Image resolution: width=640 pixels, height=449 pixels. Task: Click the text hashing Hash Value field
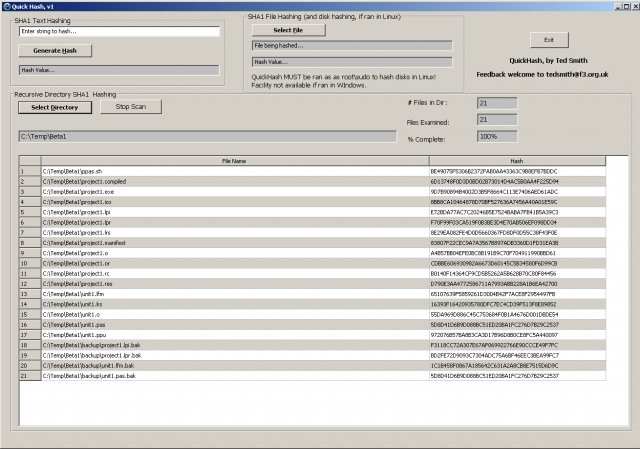[119, 70]
